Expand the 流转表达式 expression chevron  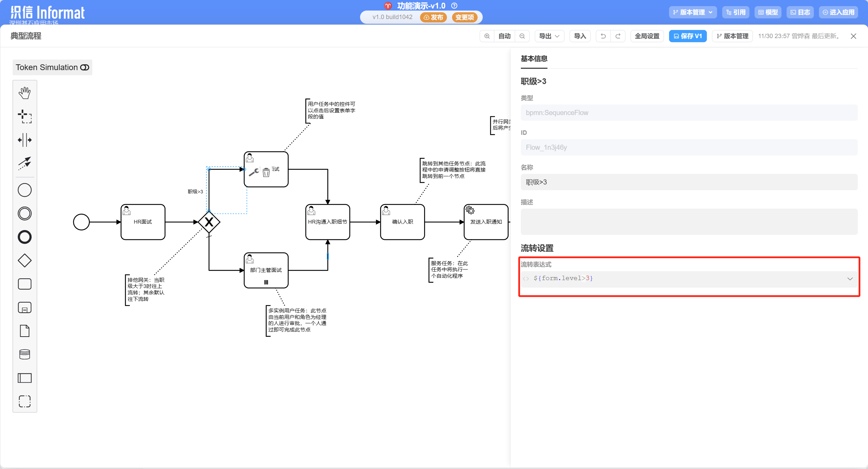[850, 279]
